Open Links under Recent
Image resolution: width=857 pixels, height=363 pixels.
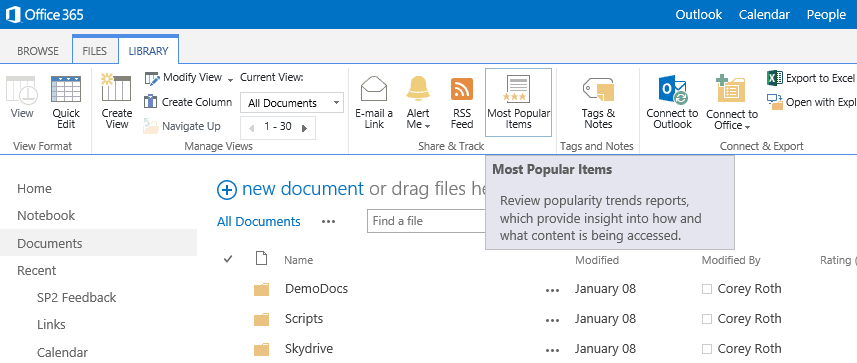(51, 324)
